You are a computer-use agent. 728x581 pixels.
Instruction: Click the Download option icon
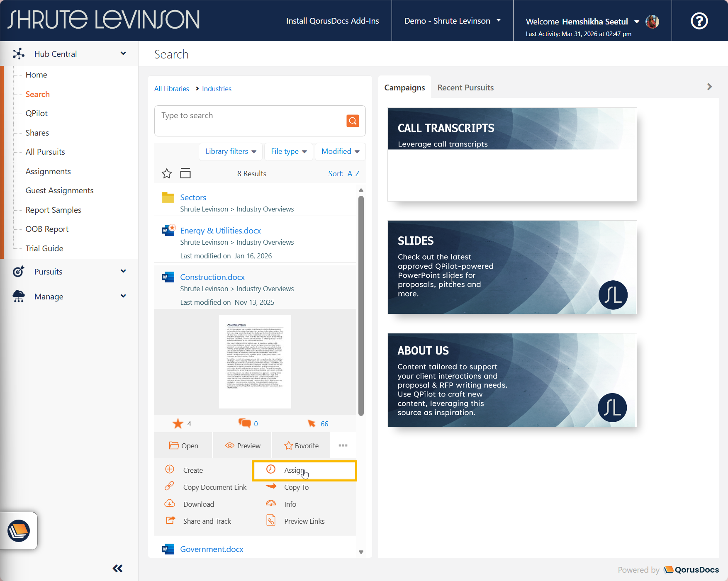[x=170, y=504]
